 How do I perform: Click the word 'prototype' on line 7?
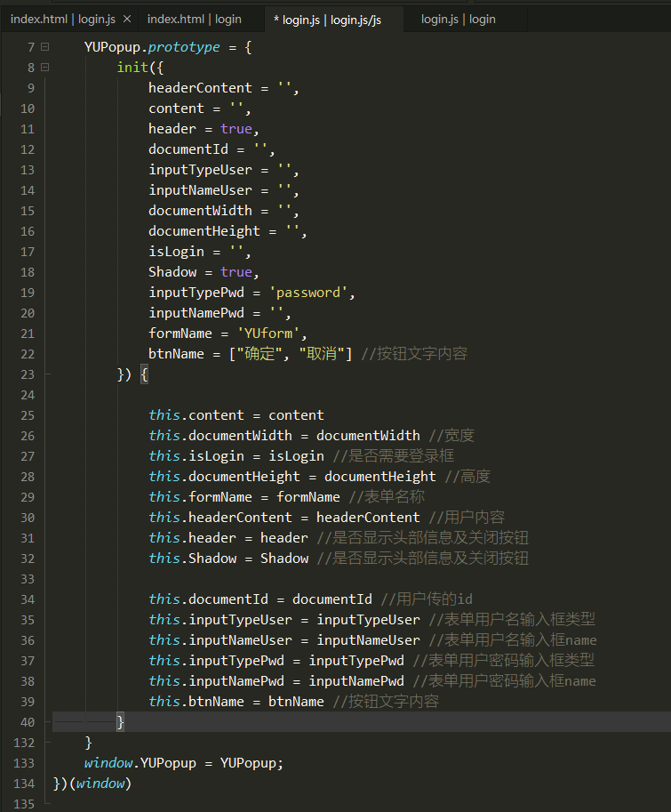pos(184,47)
